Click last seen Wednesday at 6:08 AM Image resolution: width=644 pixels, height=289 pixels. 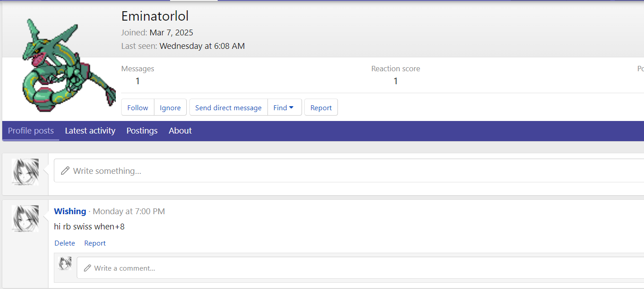click(x=202, y=46)
